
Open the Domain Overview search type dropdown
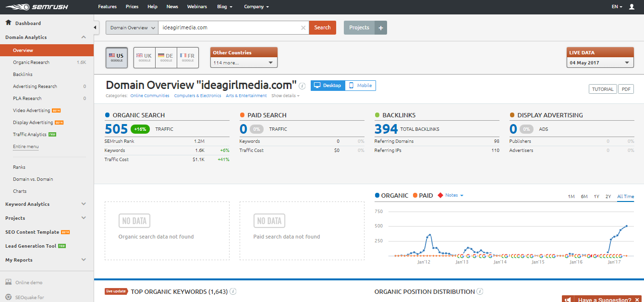click(x=132, y=28)
